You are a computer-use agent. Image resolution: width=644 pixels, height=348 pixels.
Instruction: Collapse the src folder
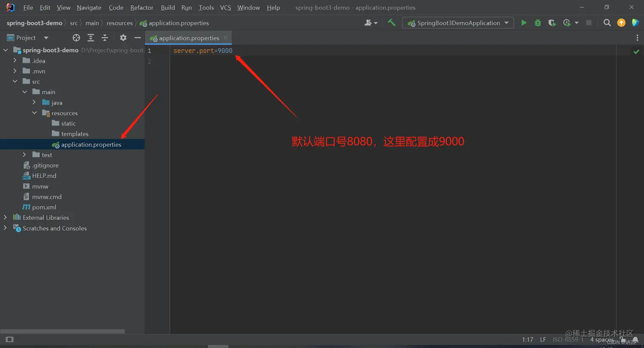(x=15, y=81)
